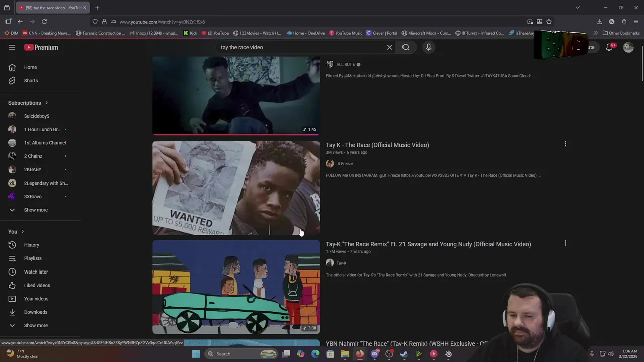The height and width of the screenshot is (362, 644).
Task: Play the cartoon car Race Remix thumbnail
Action: tap(236, 287)
